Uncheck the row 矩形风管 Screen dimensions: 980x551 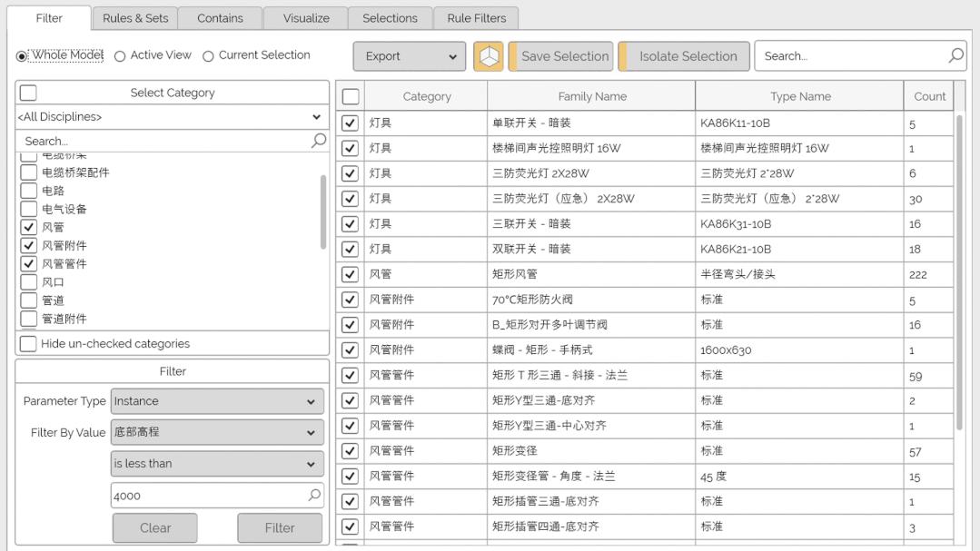(x=350, y=274)
